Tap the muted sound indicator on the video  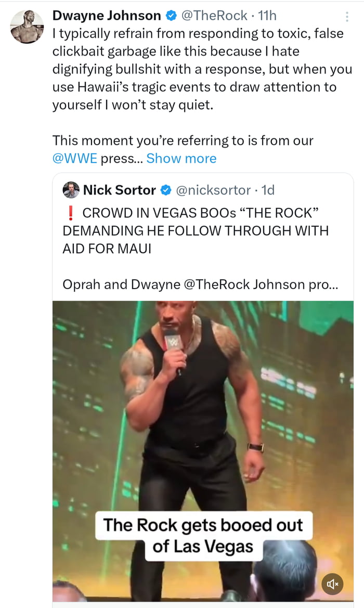pos(332,584)
